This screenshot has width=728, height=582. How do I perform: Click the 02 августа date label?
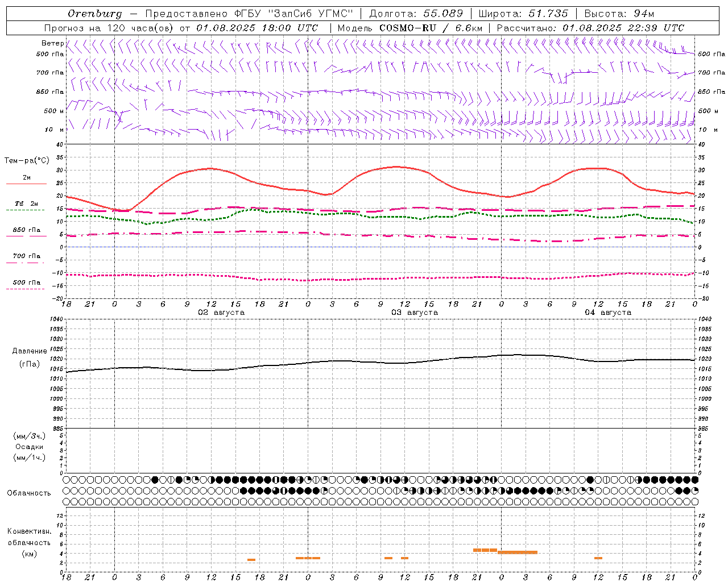(221, 313)
